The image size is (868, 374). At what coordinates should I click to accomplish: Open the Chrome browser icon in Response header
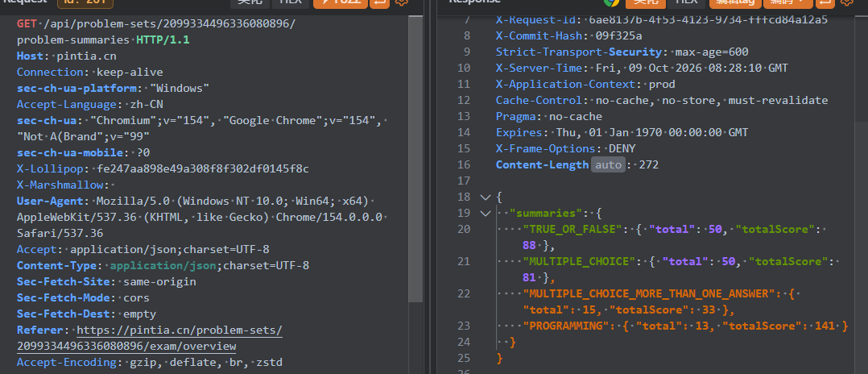pyautogui.click(x=611, y=2)
